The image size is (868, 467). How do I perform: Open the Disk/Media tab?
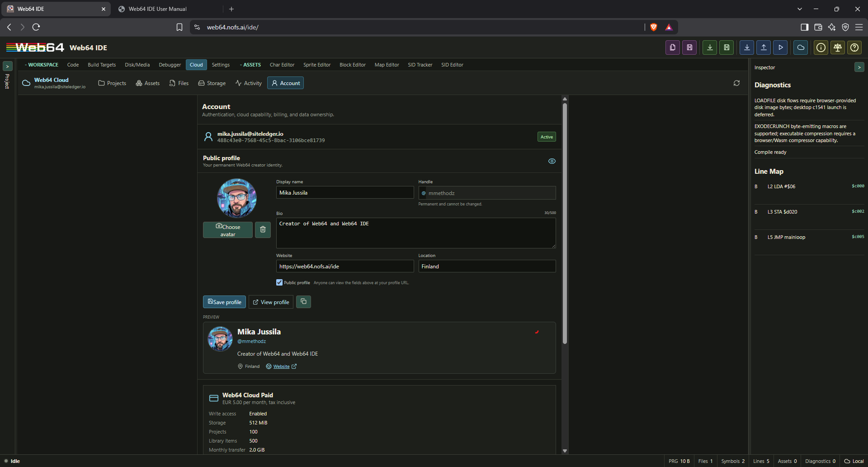pos(137,65)
